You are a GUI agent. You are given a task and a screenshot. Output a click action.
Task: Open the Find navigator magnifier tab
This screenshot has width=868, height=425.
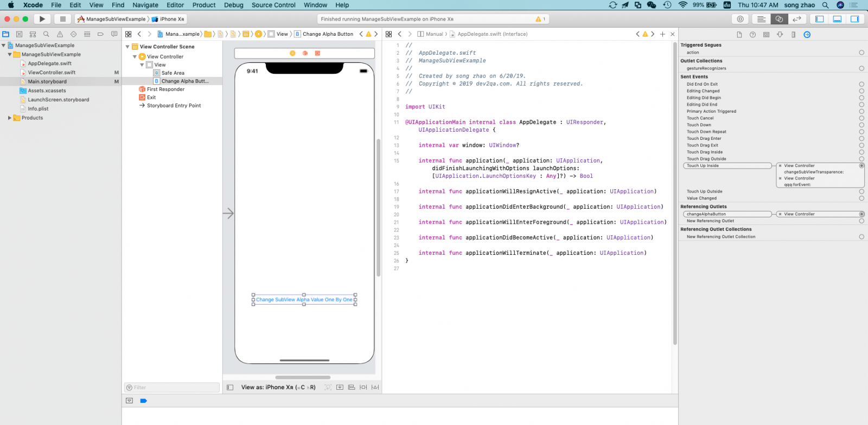pos(46,34)
